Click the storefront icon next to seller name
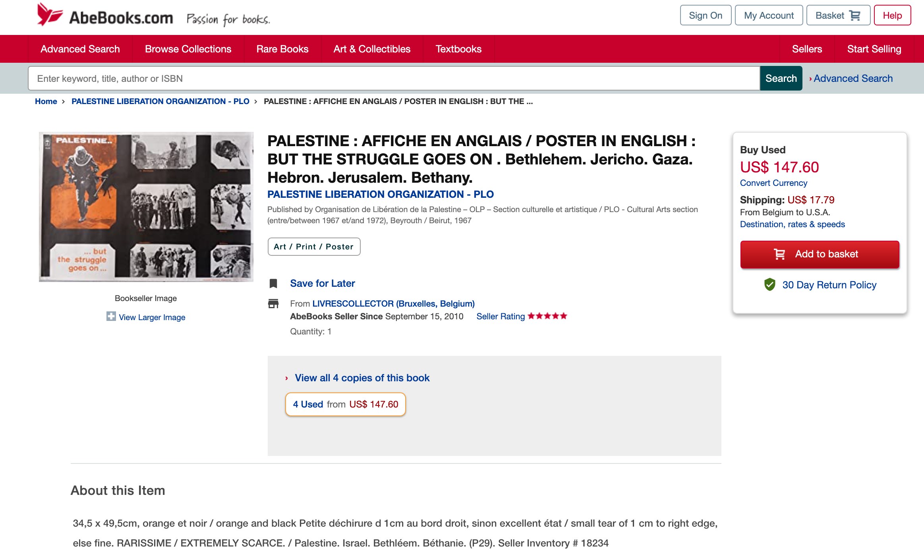This screenshot has height=560, width=924. [273, 304]
